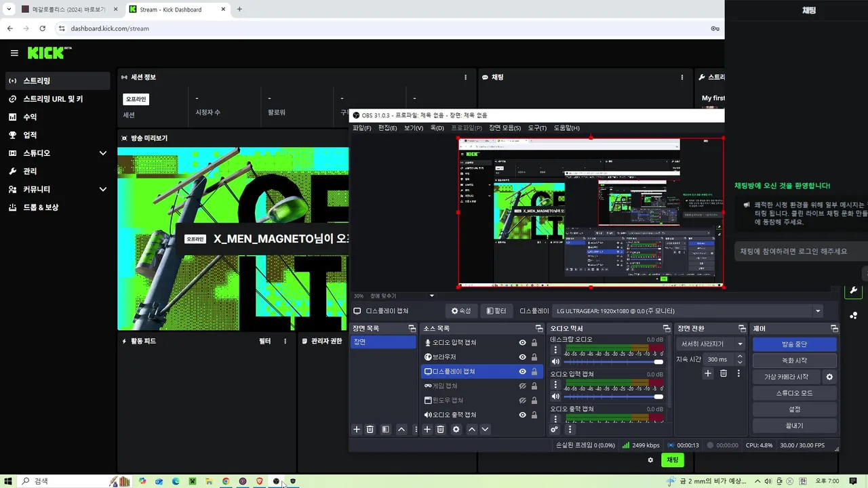
Task: Unlock the 디스플레이 캡쳐 source lock
Action: (x=534, y=371)
